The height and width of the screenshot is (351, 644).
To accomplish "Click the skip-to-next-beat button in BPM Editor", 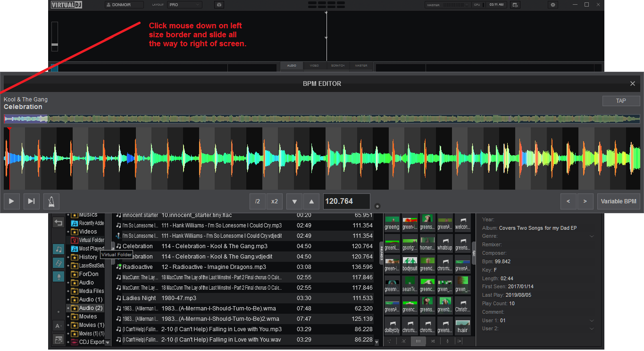I will 31,201.
